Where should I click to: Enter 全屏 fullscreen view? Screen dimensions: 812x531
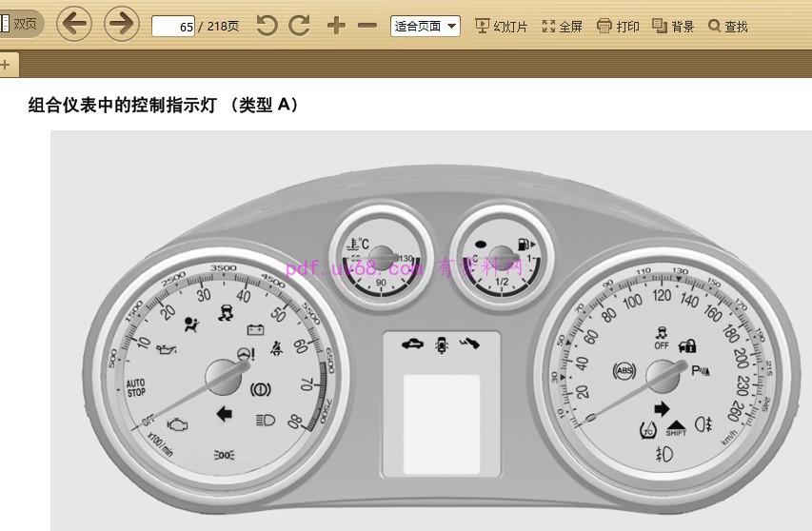point(562,27)
